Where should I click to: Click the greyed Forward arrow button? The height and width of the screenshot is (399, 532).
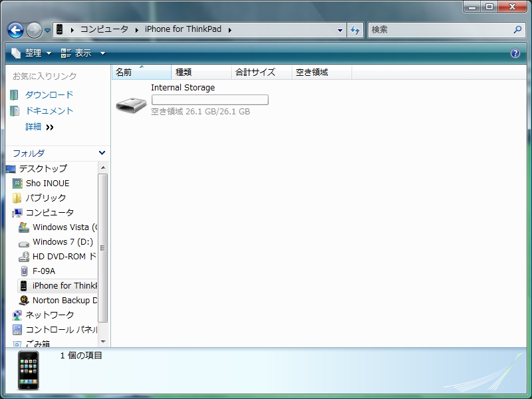[x=34, y=30]
